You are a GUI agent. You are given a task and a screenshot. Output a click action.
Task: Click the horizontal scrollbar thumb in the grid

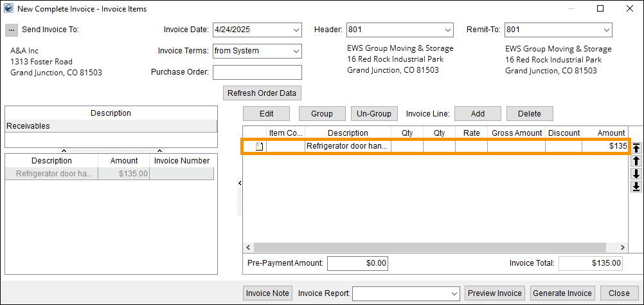(429, 248)
